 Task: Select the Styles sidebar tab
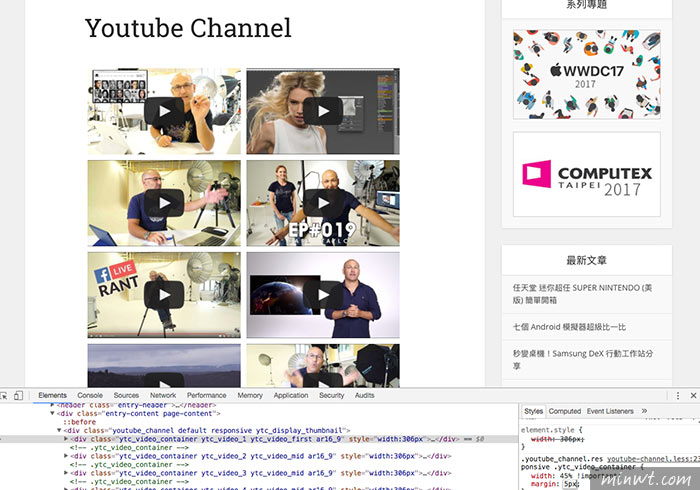click(533, 411)
